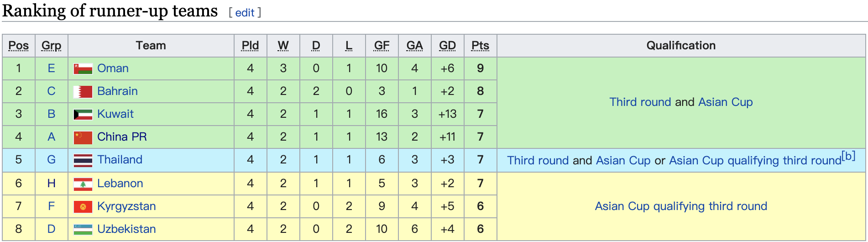Follow the Group E link
Viewport: 868px width, 242px height.
coord(51,68)
